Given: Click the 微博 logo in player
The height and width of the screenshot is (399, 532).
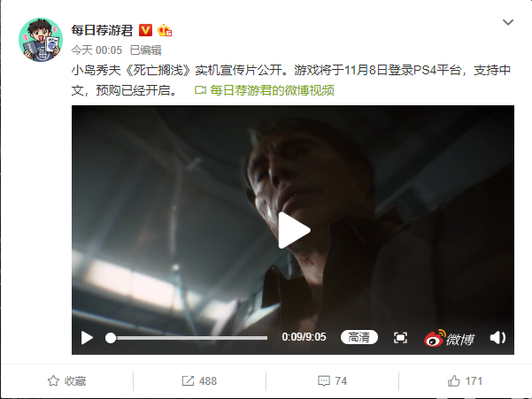Looking at the screenshot, I should [449, 338].
